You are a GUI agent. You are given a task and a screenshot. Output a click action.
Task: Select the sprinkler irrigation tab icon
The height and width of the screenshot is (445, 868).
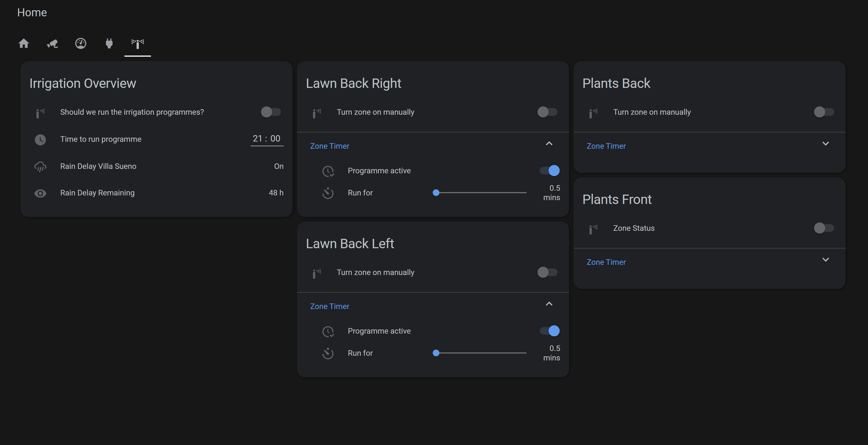coord(137,43)
